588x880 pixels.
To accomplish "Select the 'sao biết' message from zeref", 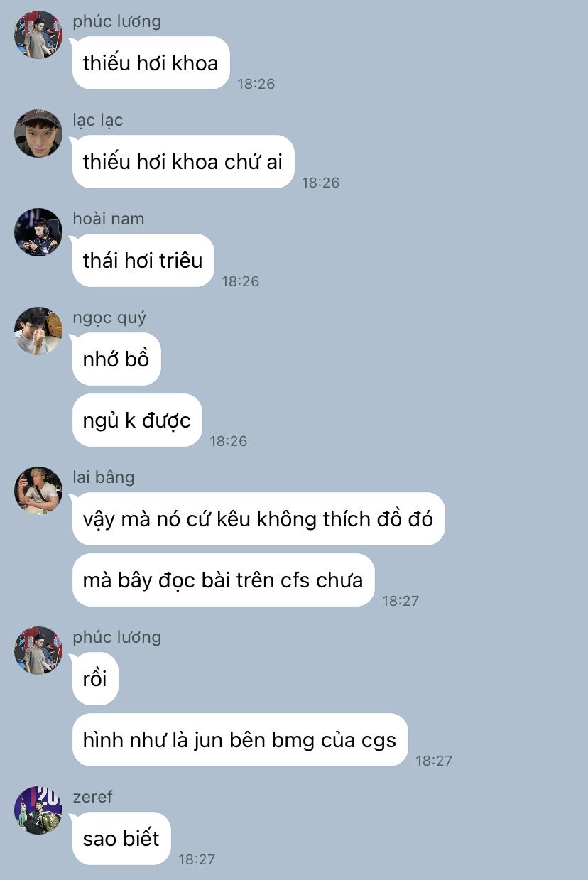I will [121, 839].
